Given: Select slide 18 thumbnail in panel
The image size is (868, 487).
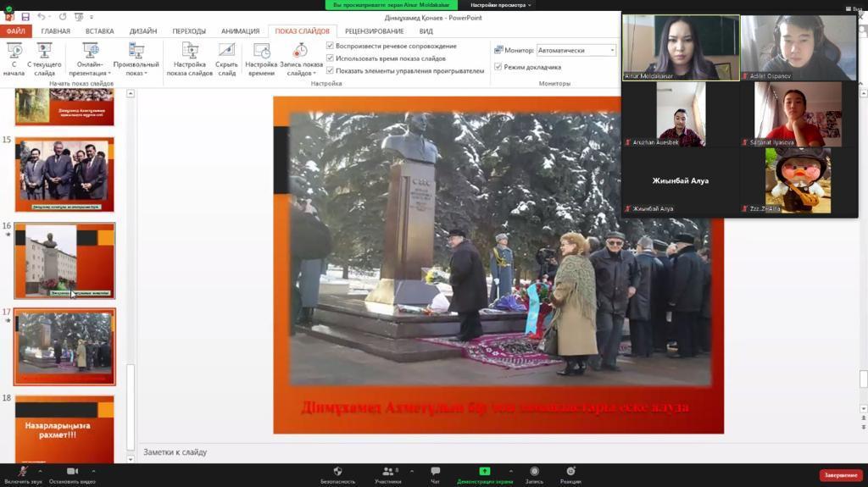Looking at the screenshot, I should (64, 426).
